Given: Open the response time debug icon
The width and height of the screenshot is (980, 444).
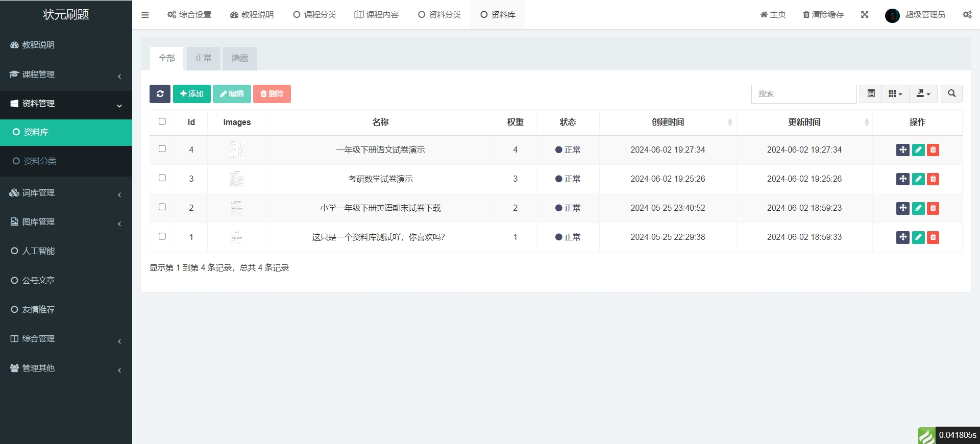Looking at the screenshot, I should (927, 435).
